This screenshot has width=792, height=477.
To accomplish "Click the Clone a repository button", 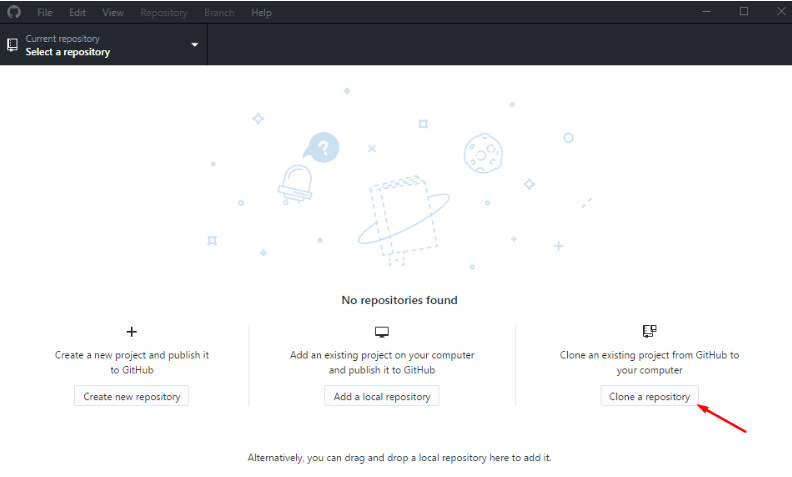I will coord(650,396).
